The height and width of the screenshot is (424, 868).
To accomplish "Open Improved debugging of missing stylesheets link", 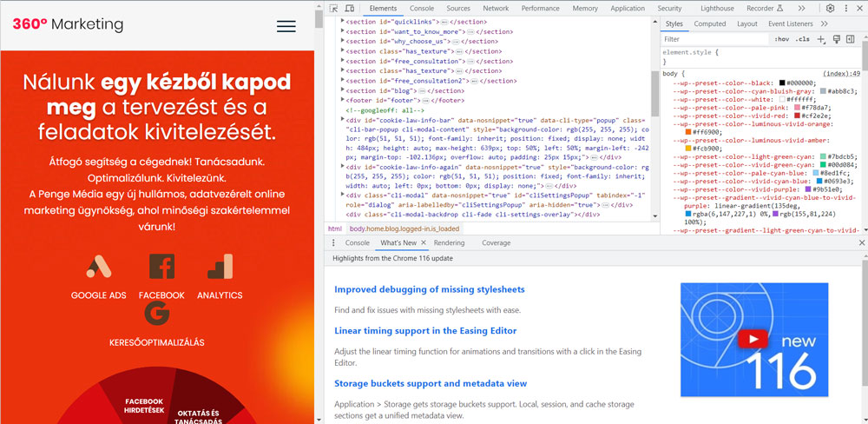I will coord(430,289).
